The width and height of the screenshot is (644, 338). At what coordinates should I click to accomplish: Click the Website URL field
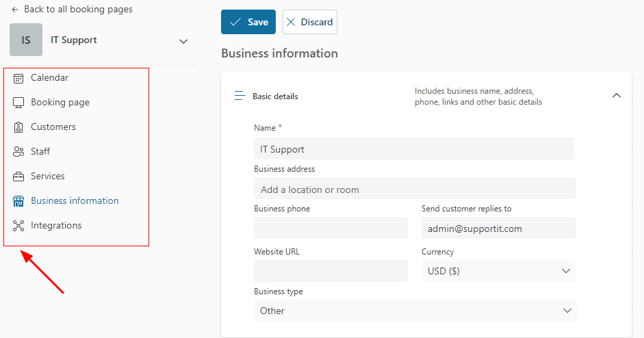pos(331,271)
